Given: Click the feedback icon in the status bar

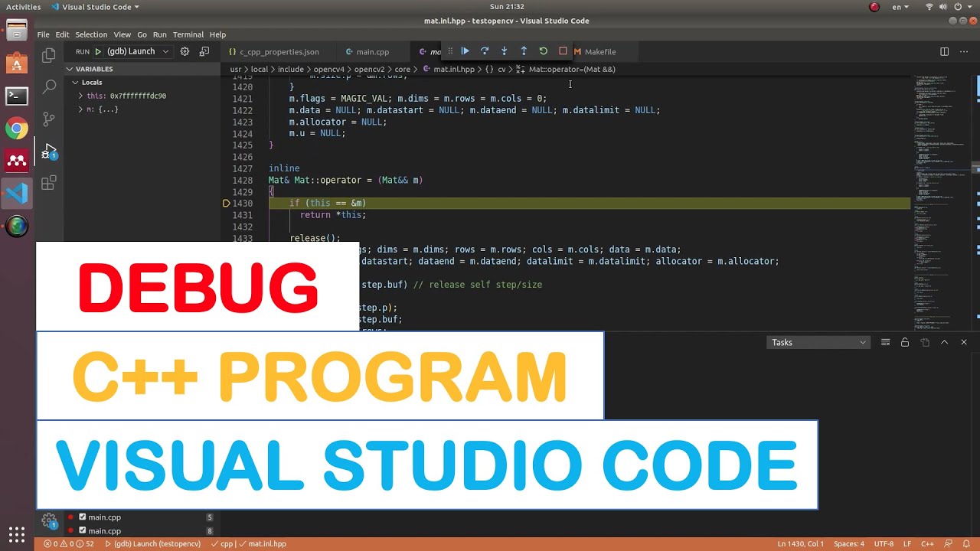Looking at the screenshot, I should (948, 544).
